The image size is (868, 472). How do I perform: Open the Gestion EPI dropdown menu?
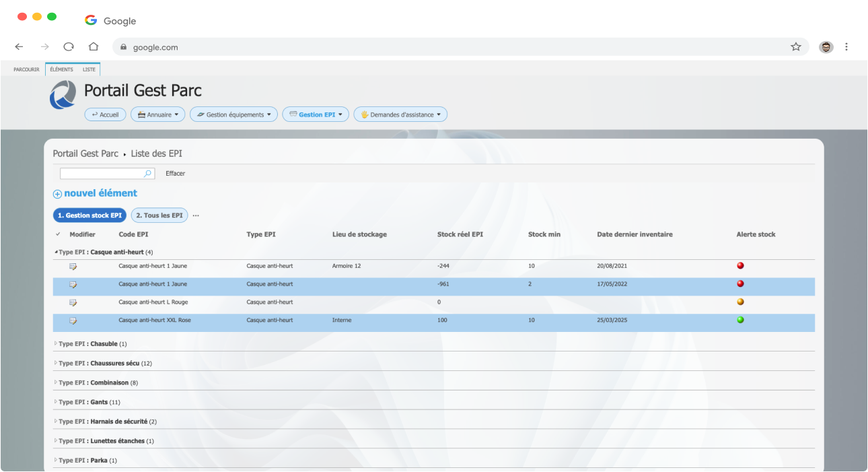[x=316, y=114]
